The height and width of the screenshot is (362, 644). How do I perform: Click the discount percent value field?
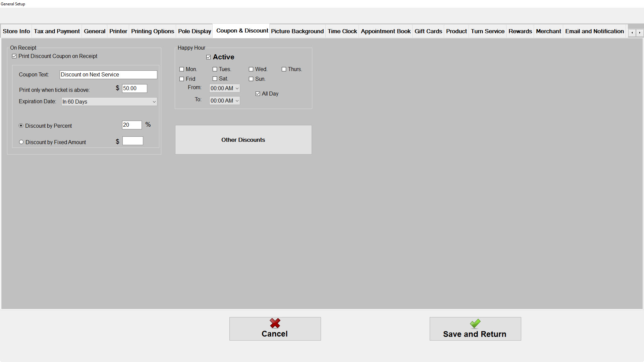point(131,125)
